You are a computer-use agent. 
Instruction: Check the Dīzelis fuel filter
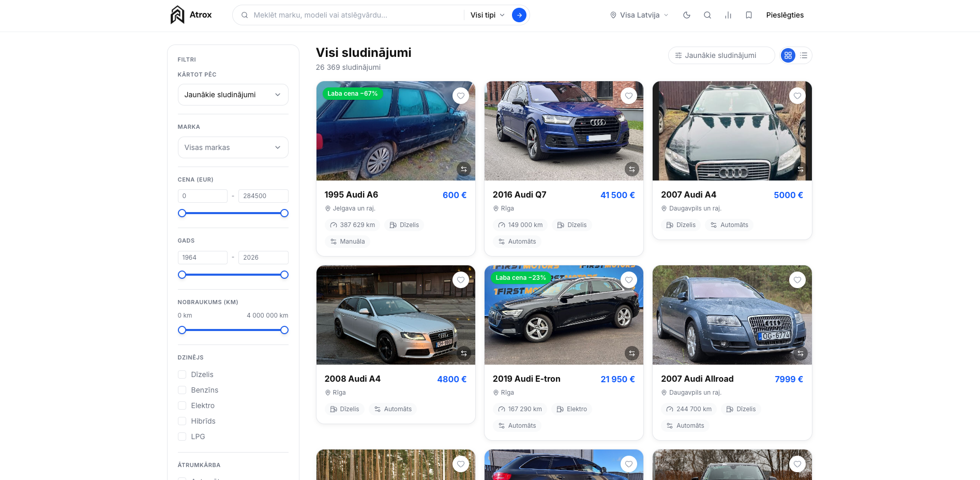tap(182, 374)
